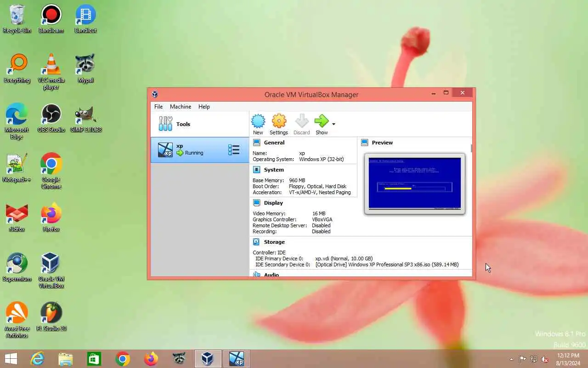Select the Bandicut desktop icon
Screen dimensions: 588x368
pos(85,19)
